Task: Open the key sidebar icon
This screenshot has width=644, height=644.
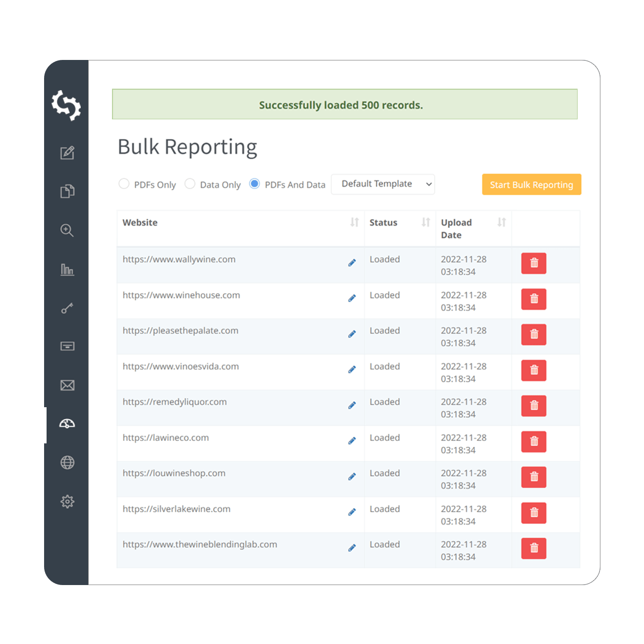Action: point(67,308)
